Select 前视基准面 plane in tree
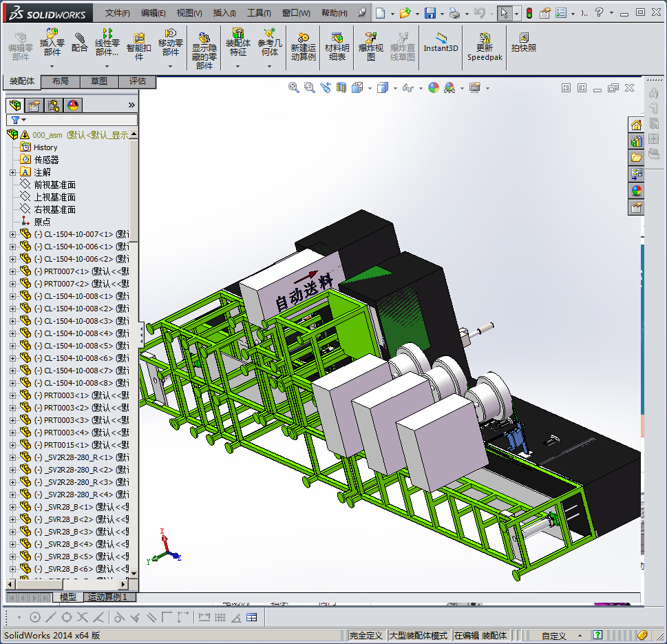This screenshot has height=644, width=667. (54, 185)
